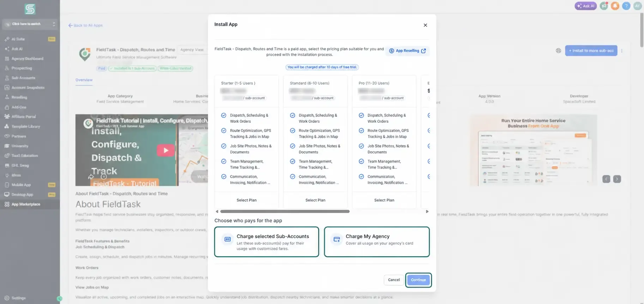
Task: Click Starter plan Dispatch, Scheduling checkmark
Action: pyautogui.click(x=224, y=115)
